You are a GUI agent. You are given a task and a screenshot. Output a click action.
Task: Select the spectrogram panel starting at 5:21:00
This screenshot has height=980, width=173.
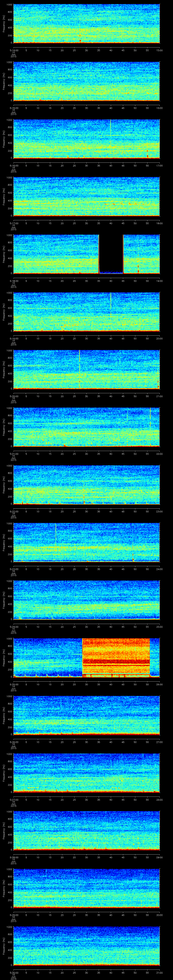click(x=86, y=427)
